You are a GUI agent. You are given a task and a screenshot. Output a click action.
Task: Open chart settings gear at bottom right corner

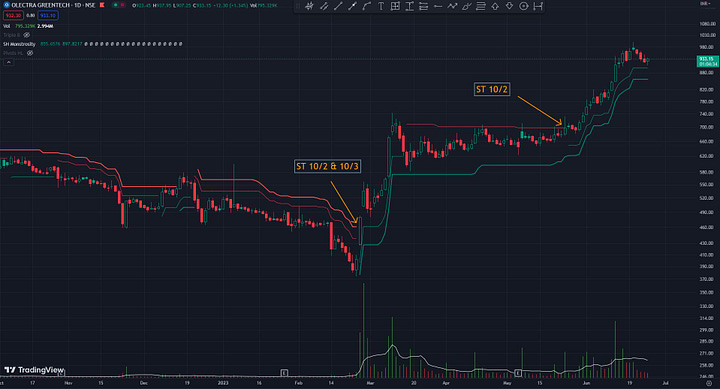click(709, 383)
